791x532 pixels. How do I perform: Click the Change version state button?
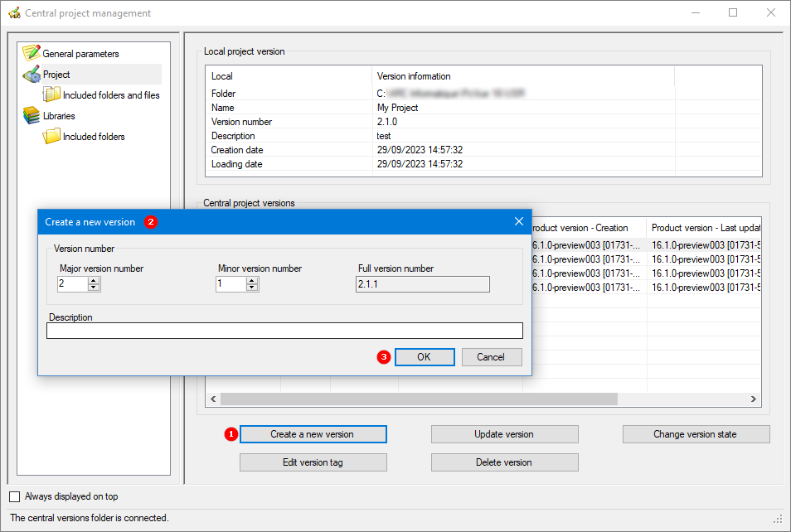pos(695,434)
